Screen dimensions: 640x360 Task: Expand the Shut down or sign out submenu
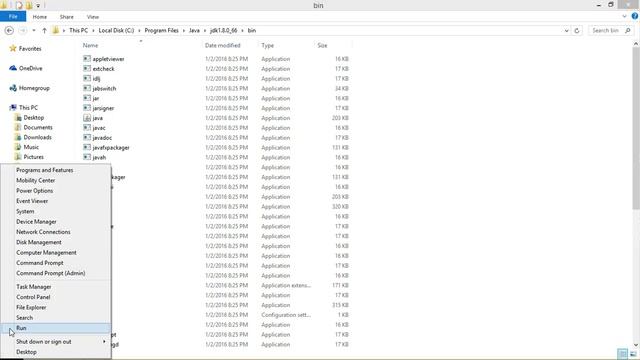pyautogui.click(x=104, y=342)
